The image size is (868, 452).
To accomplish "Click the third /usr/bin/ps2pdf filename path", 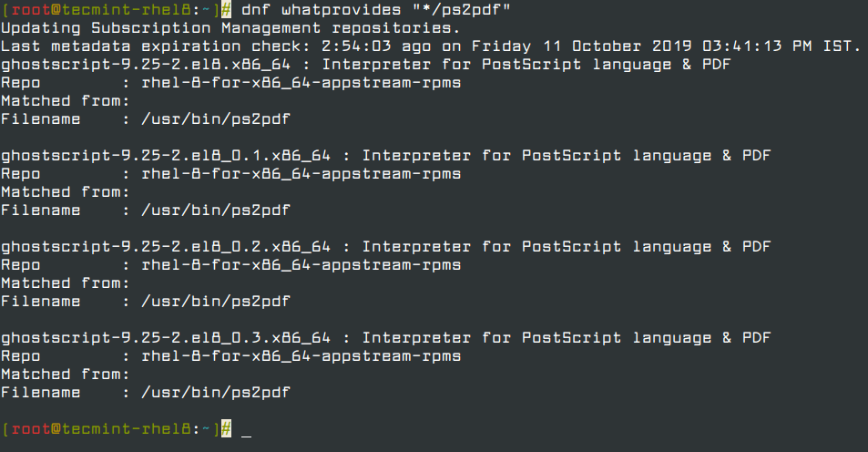I will click(216, 302).
